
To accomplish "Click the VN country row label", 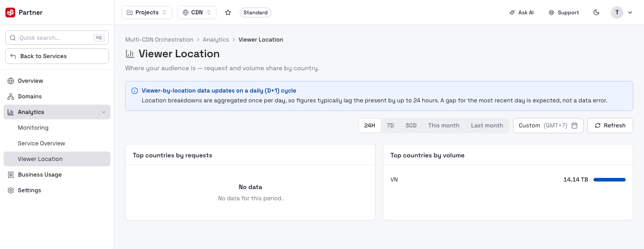I will (x=394, y=180).
